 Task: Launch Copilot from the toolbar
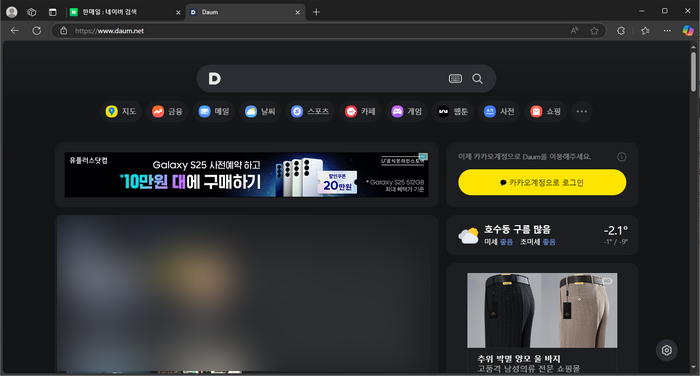[688, 30]
